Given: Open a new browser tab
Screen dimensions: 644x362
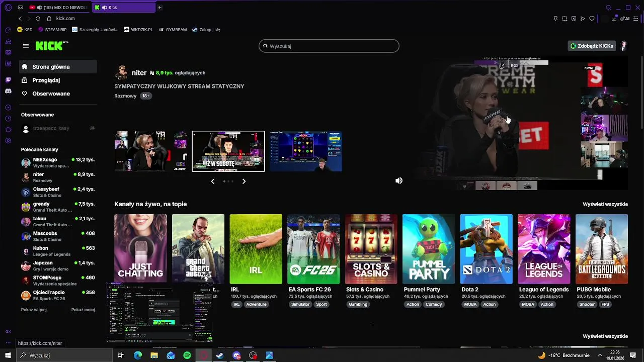Looking at the screenshot, I should (x=160, y=8).
